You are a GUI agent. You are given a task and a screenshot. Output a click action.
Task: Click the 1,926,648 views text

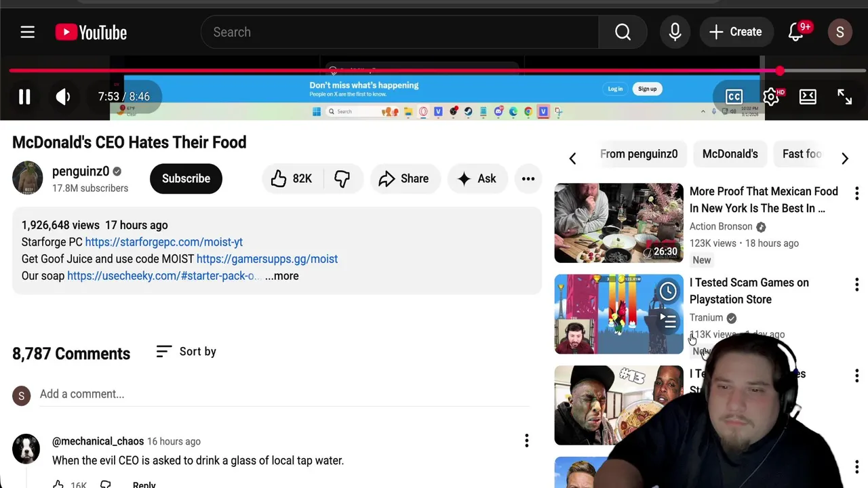(x=60, y=225)
